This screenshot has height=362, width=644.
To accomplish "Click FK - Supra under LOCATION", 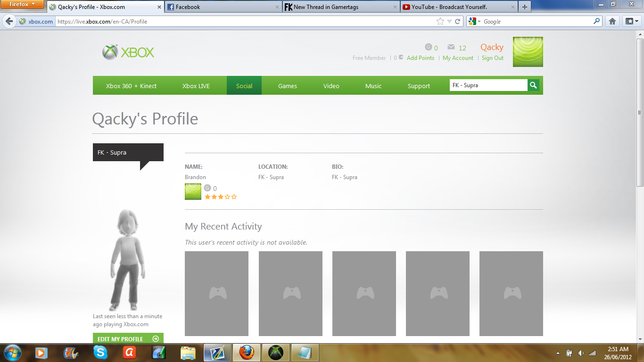I will (x=271, y=177).
